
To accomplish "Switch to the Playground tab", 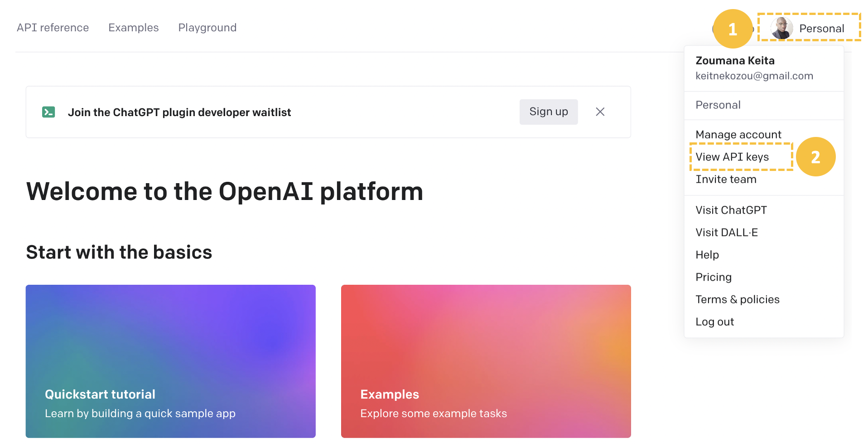I will click(x=207, y=28).
